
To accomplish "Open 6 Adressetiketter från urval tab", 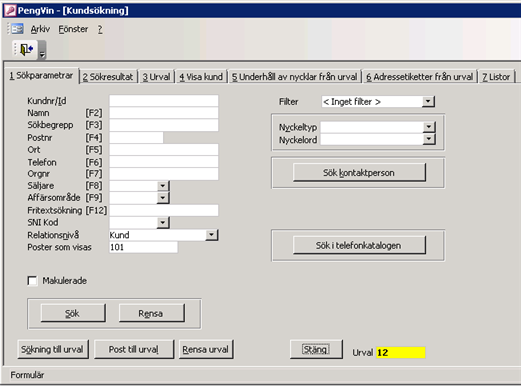I will tap(420, 77).
